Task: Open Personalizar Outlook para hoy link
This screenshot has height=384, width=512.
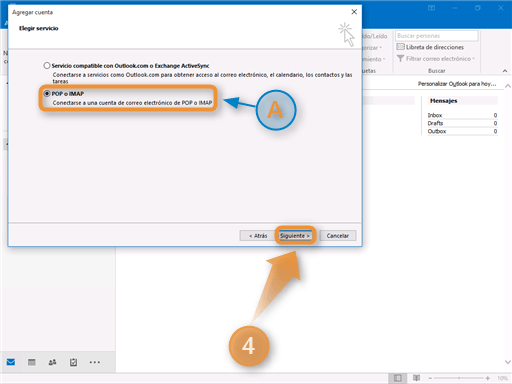Action: point(457,84)
